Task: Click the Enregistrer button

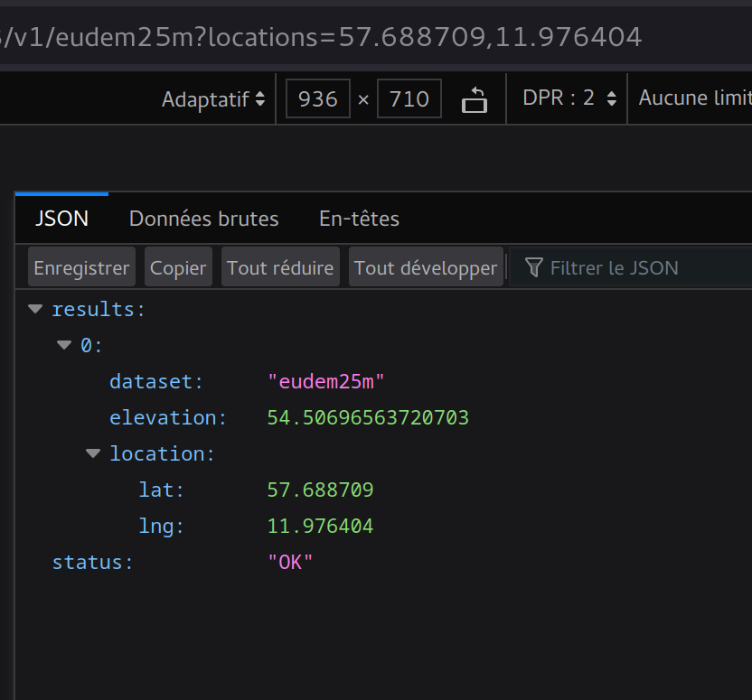Action: 81,266
